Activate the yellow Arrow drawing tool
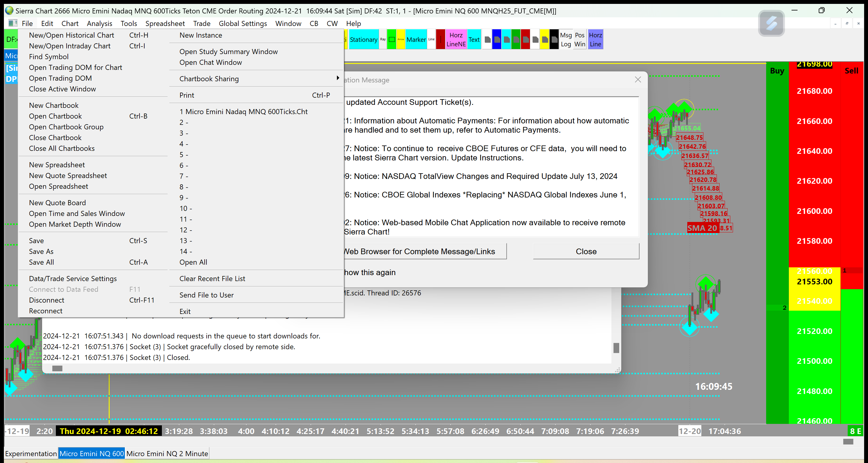Image resolution: width=868 pixels, height=463 pixels. [x=401, y=39]
